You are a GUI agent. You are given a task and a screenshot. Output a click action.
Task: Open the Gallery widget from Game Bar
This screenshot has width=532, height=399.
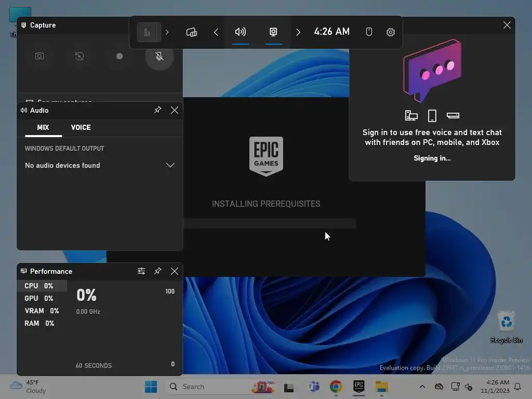[x=192, y=32]
